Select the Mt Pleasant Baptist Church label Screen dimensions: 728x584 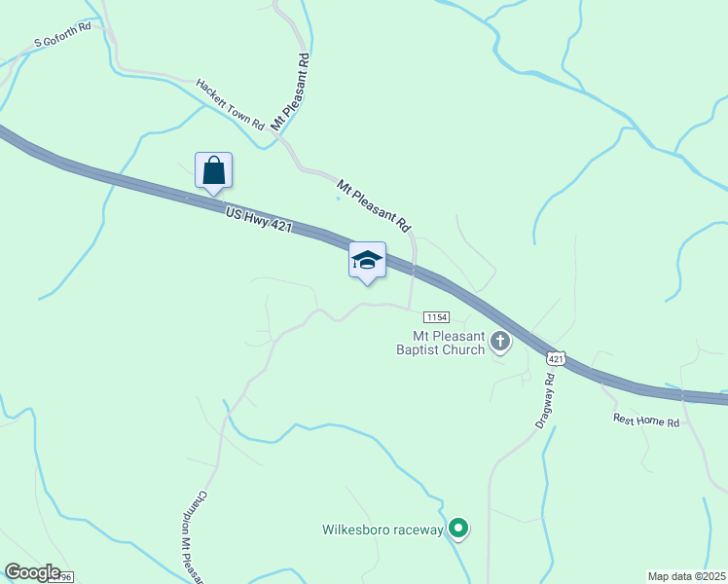coord(441,343)
